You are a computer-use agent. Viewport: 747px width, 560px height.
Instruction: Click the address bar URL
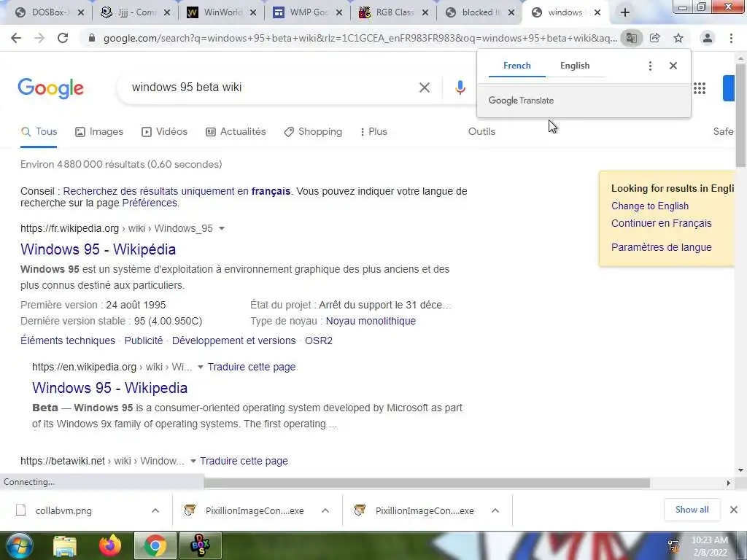click(360, 38)
